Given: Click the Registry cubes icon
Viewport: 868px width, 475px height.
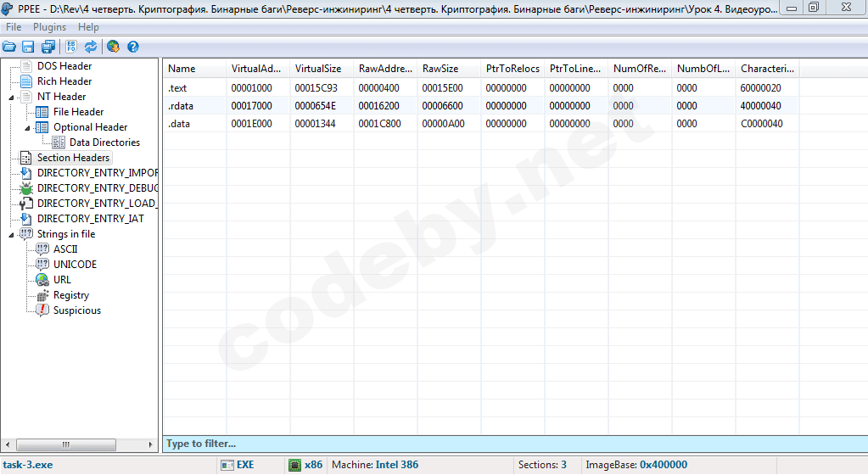Looking at the screenshot, I should click(x=42, y=296).
